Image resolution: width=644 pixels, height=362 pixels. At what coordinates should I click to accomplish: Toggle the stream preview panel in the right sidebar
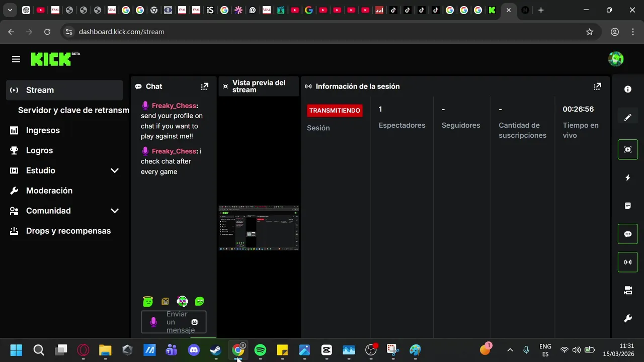tap(628, 149)
